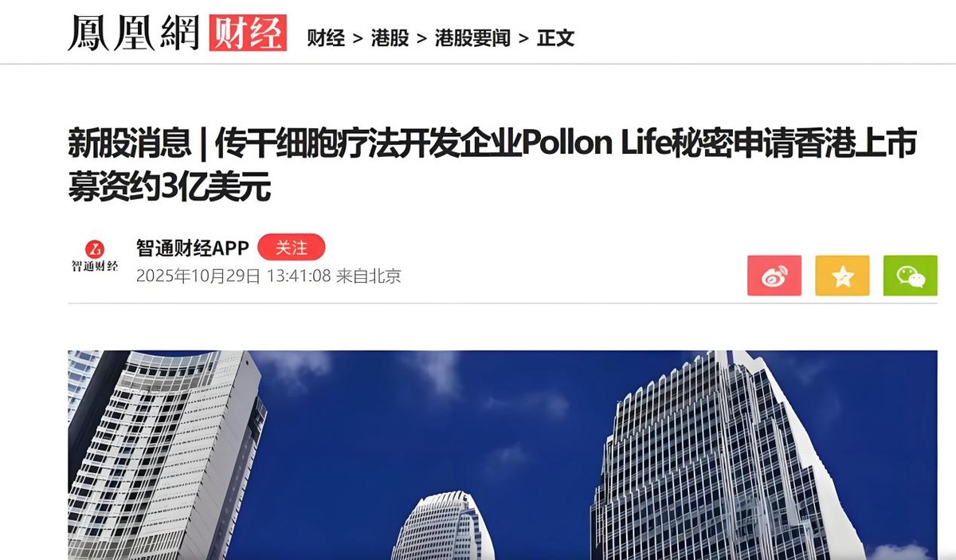Open 智通财经APP author name link
956x560 pixels.
[192, 248]
